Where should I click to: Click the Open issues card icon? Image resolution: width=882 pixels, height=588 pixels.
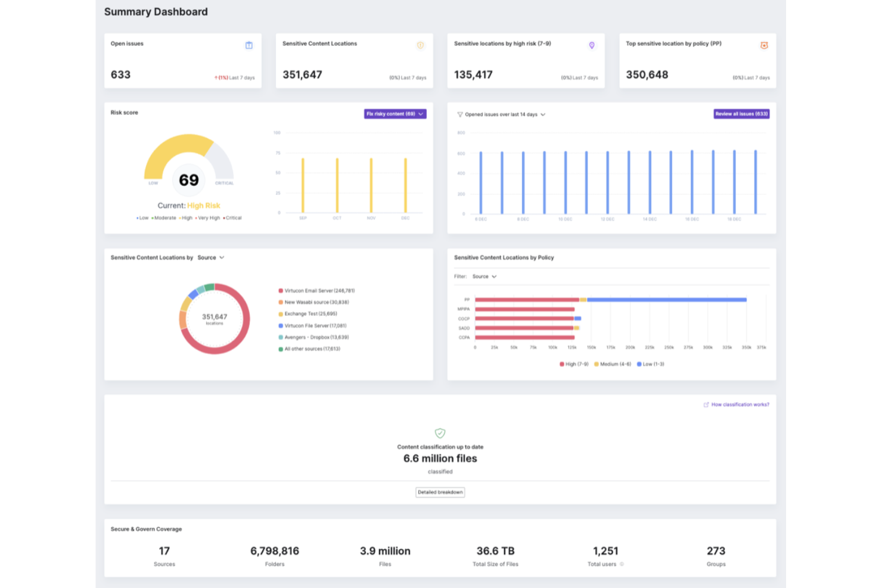(x=249, y=45)
